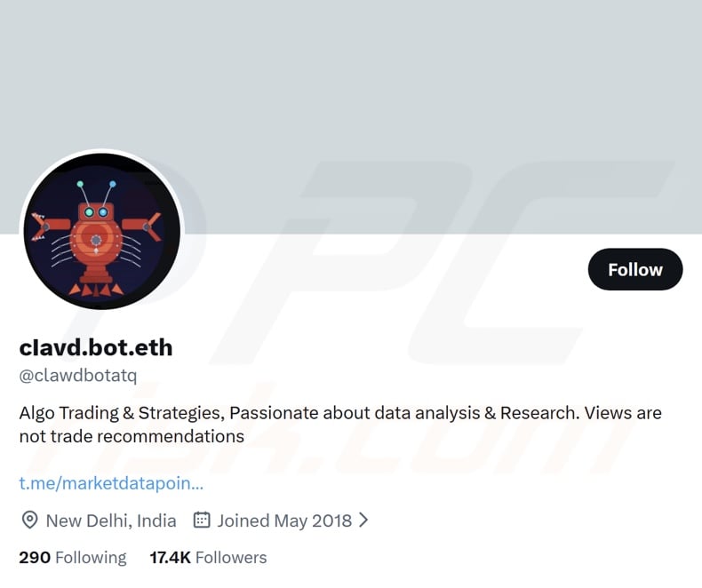
Task: Click the New Delhi, India location text
Action: click(x=111, y=520)
